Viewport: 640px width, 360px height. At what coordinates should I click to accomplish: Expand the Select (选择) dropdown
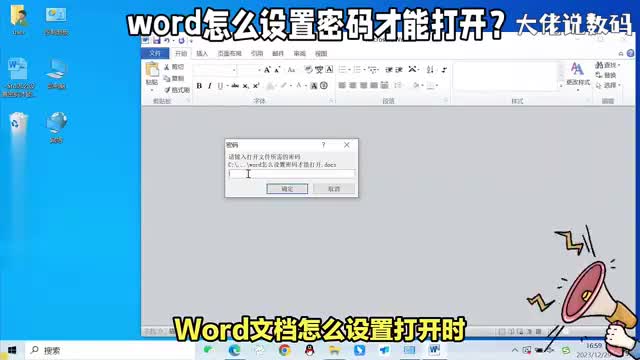pyautogui.click(x=619, y=85)
